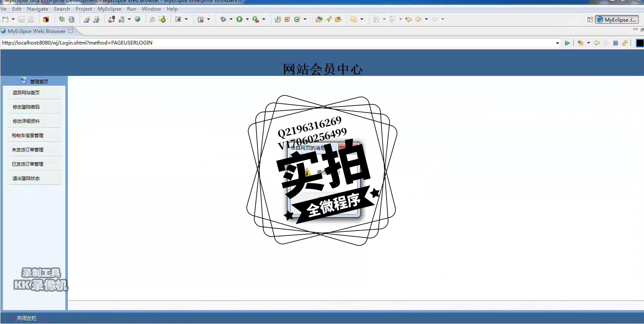This screenshot has height=324, width=644.
Task: Expand the bookmark star dropdown arrow
Action: click(x=588, y=43)
